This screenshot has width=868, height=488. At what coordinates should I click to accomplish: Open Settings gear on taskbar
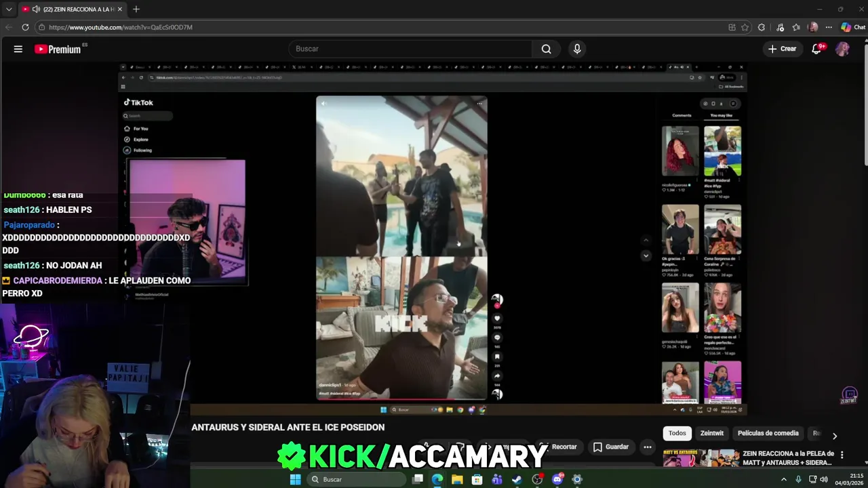click(x=577, y=479)
